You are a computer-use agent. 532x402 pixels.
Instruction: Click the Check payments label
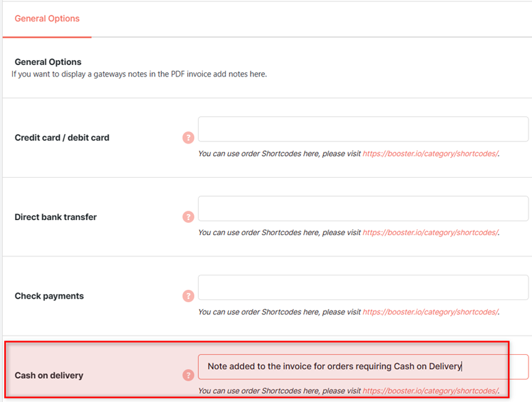(x=49, y=296)
